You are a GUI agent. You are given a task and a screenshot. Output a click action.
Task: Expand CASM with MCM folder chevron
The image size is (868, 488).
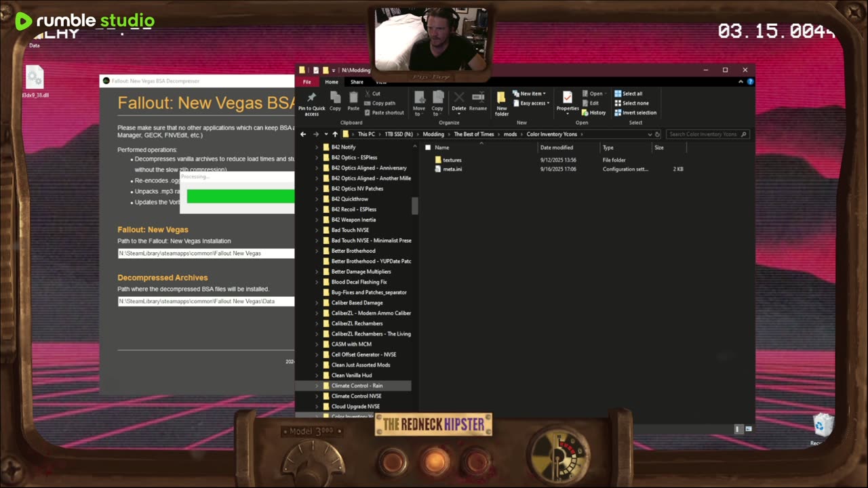[x=317, y=344]
